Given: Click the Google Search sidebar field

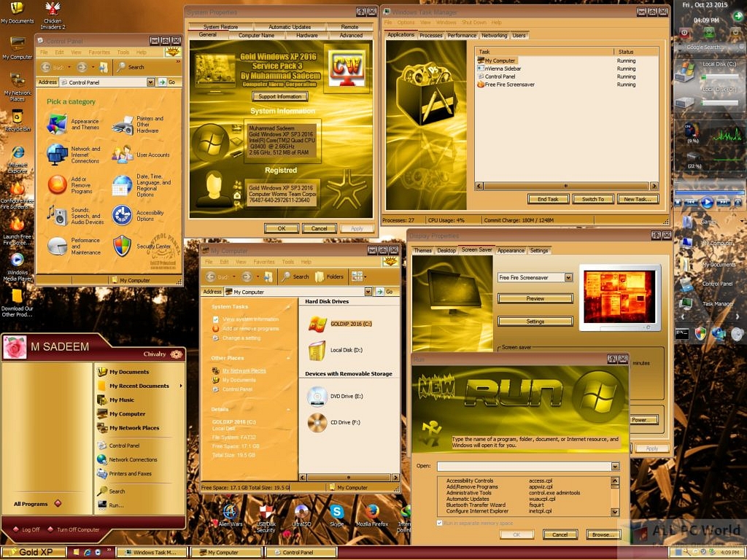Looking at the screenshot, I should pyautogui.click(x=705, y=47).
